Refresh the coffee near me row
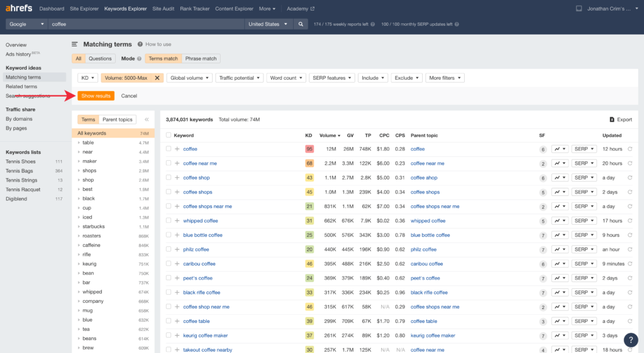This screenshot has height=353, width=644. pyautogui.click(x=630, y=163)
